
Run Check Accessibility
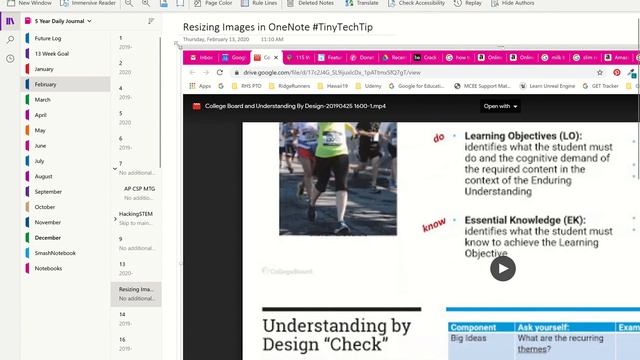(416, 3)
